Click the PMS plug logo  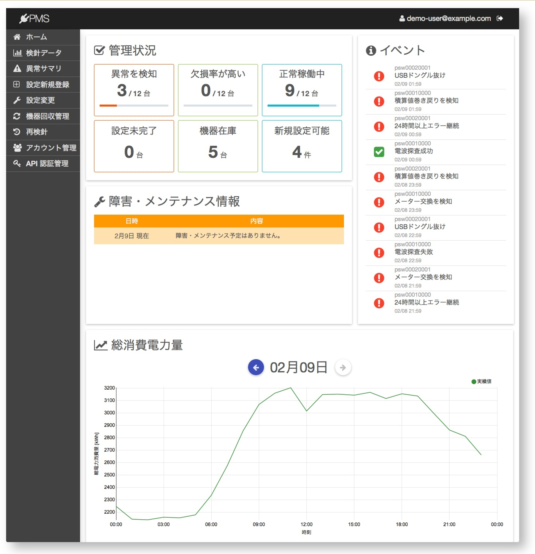[x=34, y=18]
